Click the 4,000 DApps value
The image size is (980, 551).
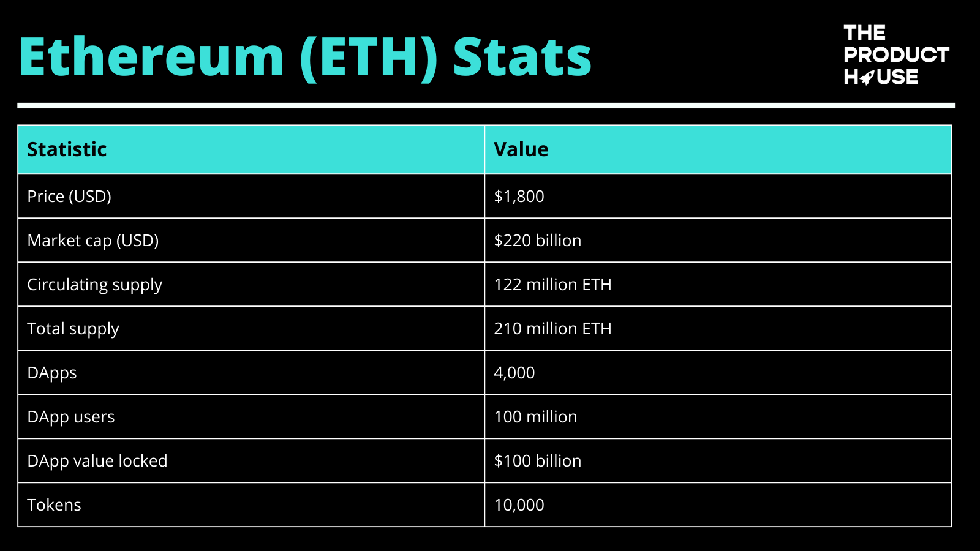[514, 373]
